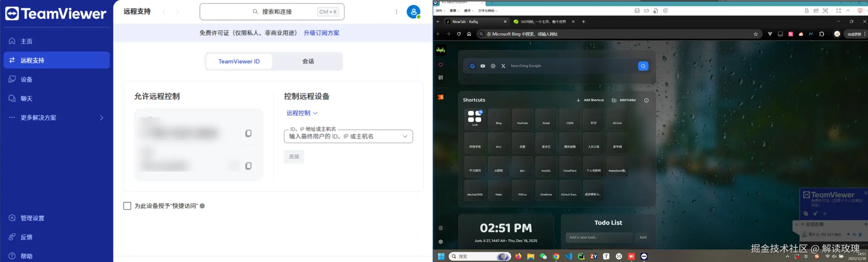
Task: Select the X search engine icon
Action: [503, 66]
